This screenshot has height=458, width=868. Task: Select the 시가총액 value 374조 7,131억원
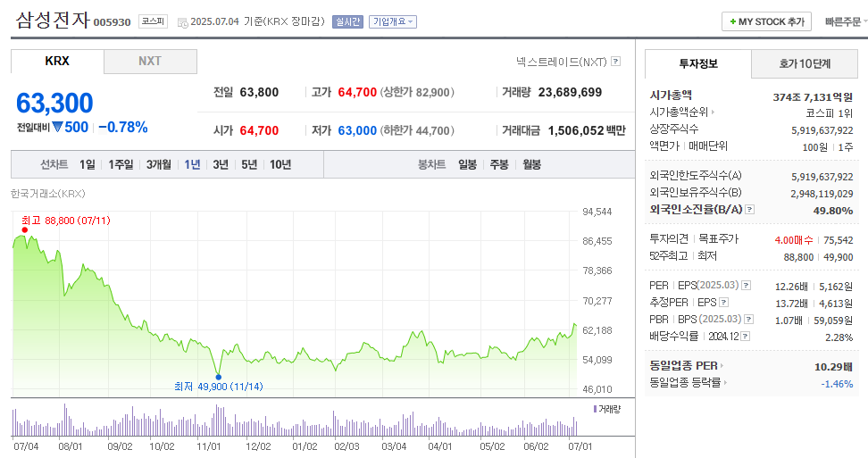tap(813, 97)
